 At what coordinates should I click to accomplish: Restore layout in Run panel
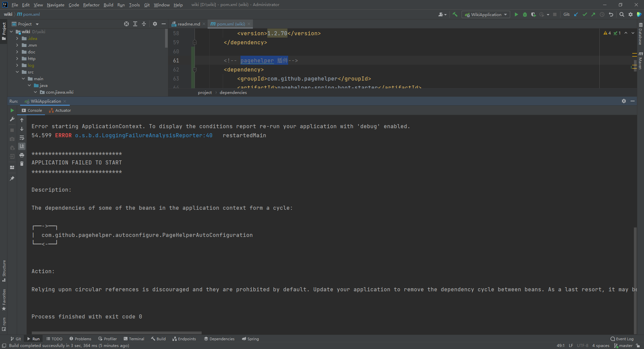[x=12, y=167]
